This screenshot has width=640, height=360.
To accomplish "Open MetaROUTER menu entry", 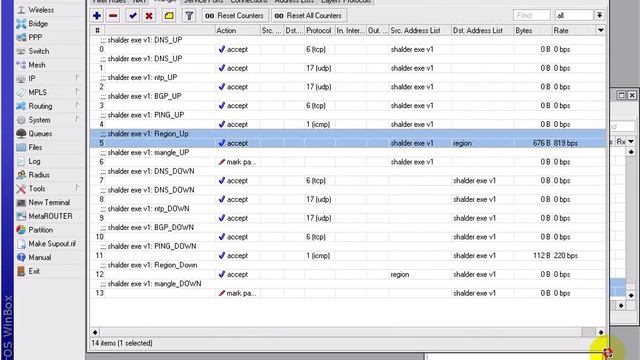I will click(50, 216).
